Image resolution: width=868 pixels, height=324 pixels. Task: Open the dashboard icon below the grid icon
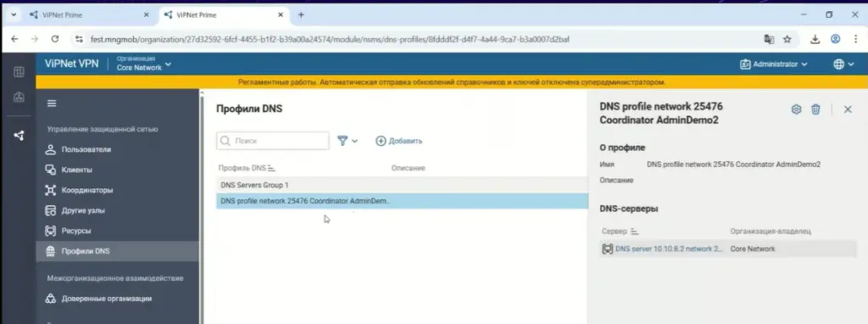(19, 97)
